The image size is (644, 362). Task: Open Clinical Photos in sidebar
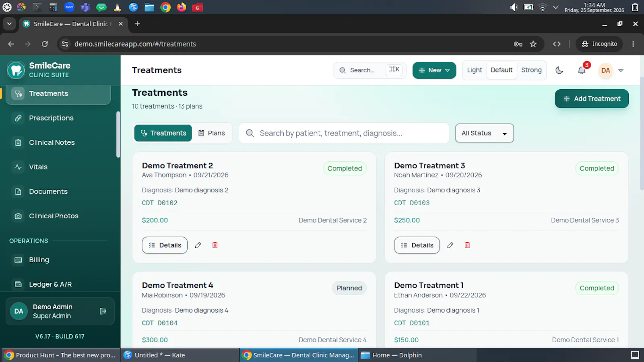[x=58, y=216]
